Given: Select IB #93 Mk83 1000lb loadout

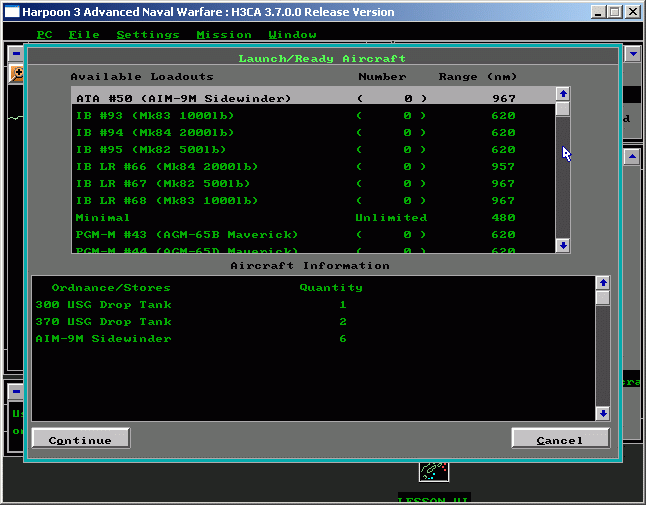Looking at the screenshot, I should point(314,116).
